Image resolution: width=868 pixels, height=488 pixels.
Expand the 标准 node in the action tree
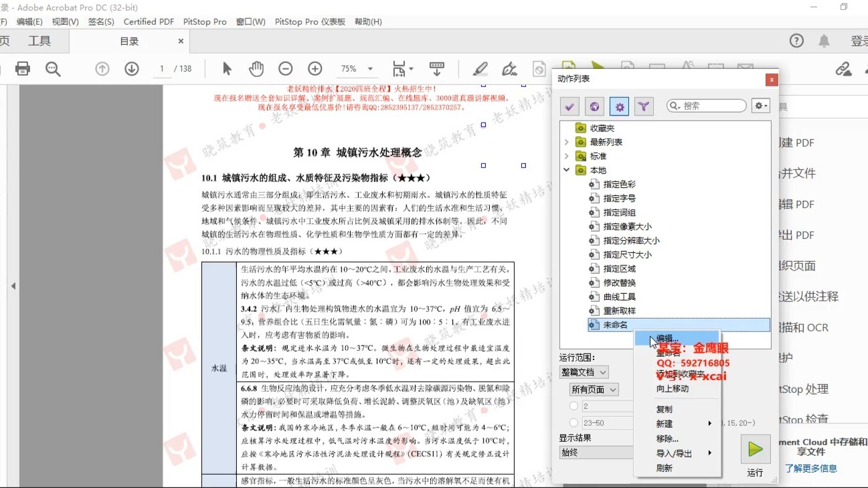[x=567, y=155]
